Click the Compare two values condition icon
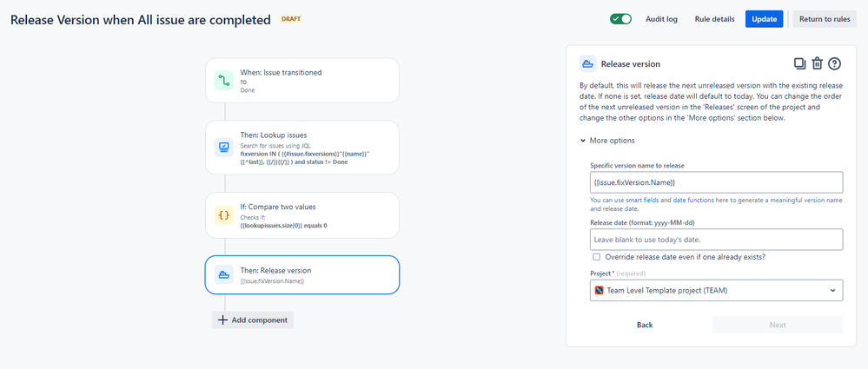This screenshot has width=868, height=369. coord(224,214)
